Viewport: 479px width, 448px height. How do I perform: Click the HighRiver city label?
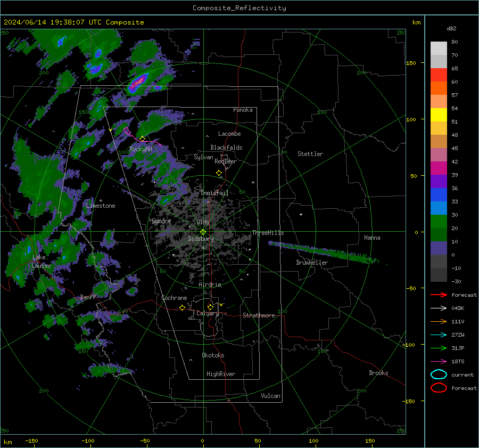[221, 374]
